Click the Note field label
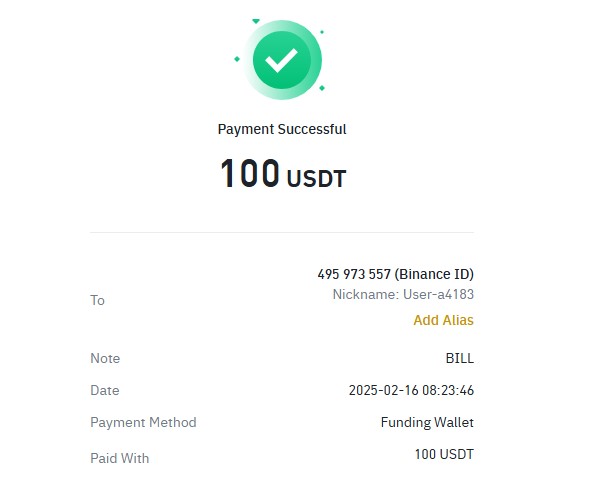Screen dimensions: 608x494 point(105,358)
